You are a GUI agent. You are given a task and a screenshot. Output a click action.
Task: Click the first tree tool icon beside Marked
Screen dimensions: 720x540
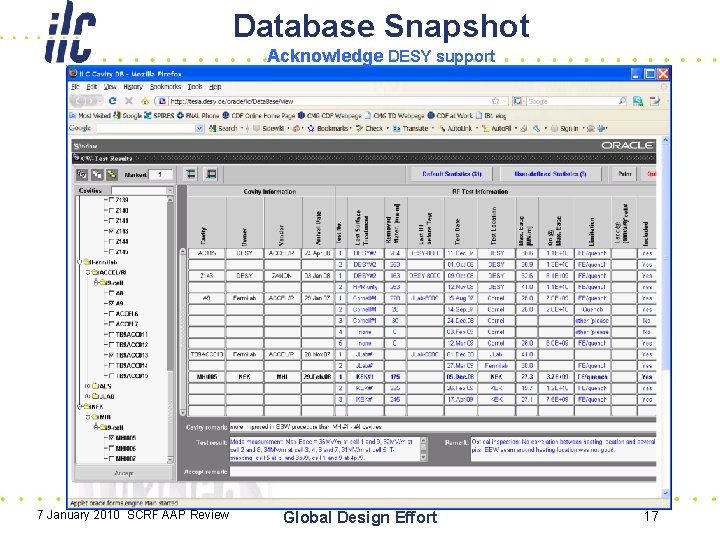[82, 174]
